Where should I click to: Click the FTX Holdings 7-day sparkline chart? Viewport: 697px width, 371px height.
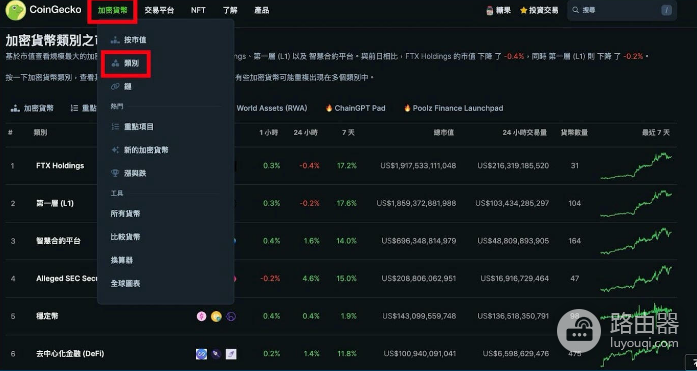[636, 166]
